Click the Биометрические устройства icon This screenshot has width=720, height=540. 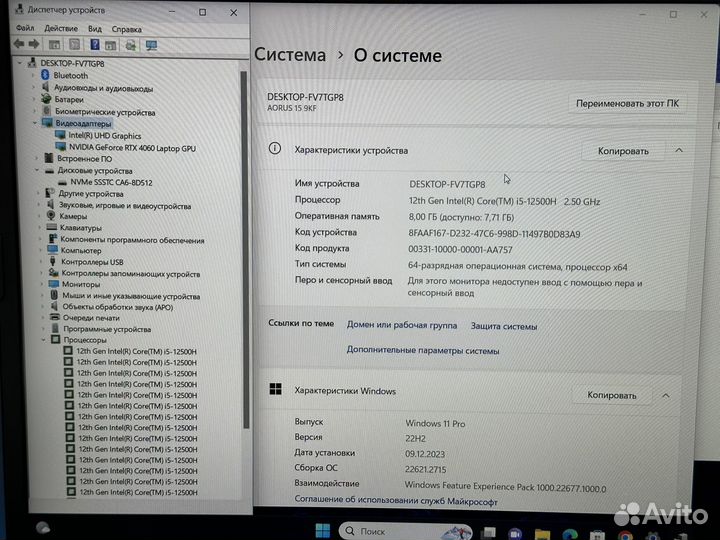tap(46, 111)
